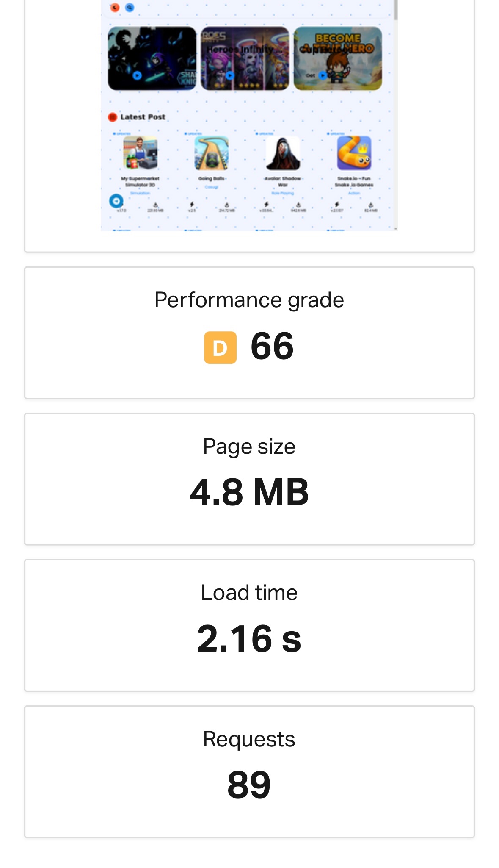Click the Page size 4.8 MB card
This screenshot has height=868, width=499.
(249, 479)
